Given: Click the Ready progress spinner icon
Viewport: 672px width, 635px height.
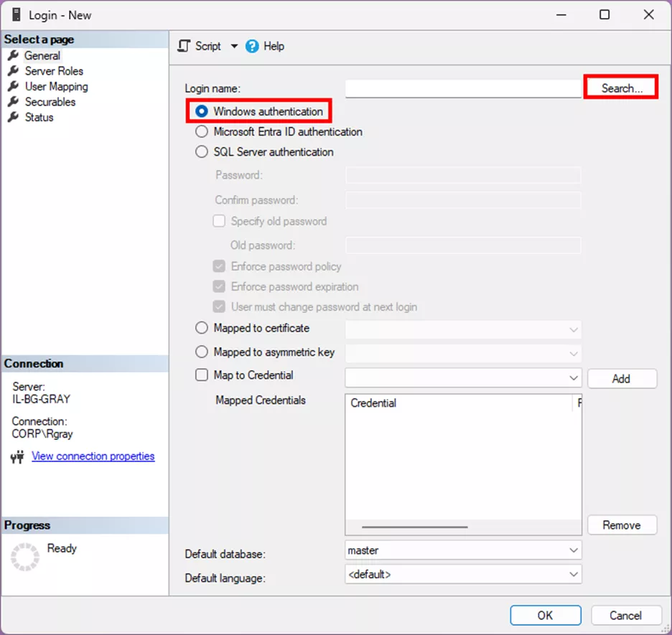Looking at the screenshot, I should tap(25, 557).
